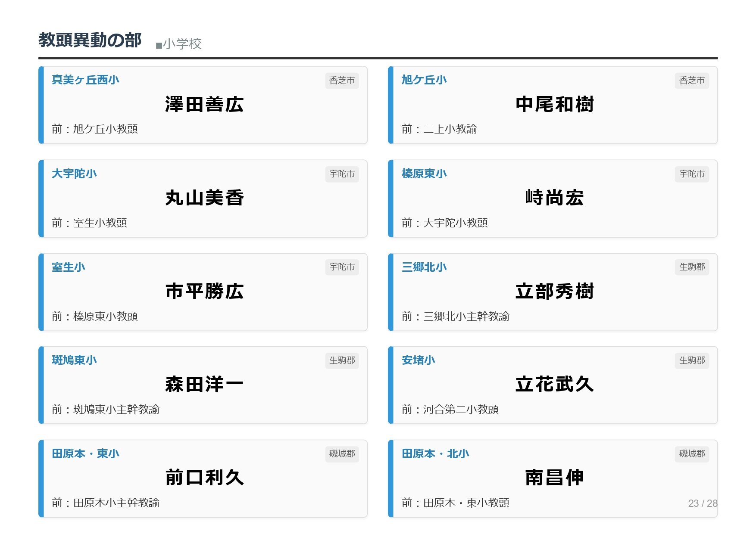
Task: Open the 大宇陀小 school heading
Action: [74, 174]
